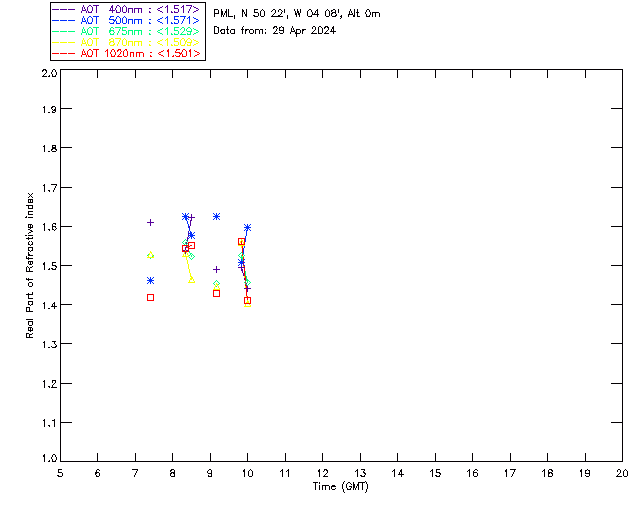Click the x-axis tick label 16
The width and height of the screenshot is (640, 512).
472,473
